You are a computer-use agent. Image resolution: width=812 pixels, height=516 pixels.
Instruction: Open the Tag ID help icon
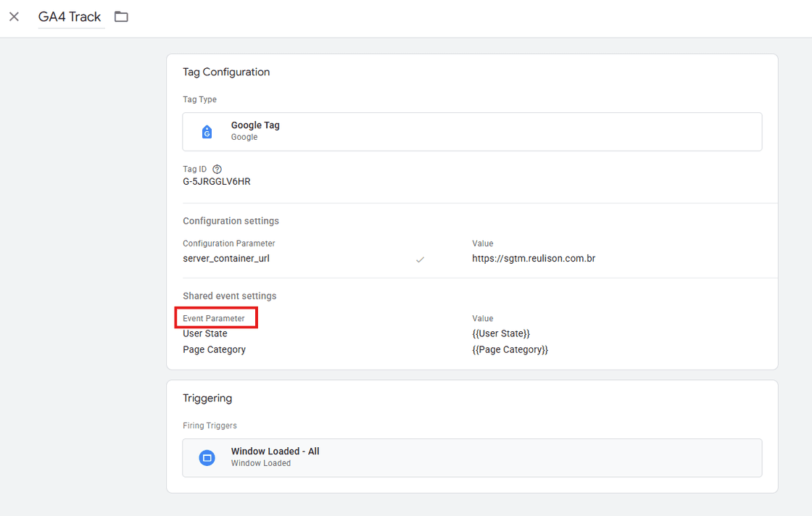pyautogui.click(x=217, y=169)
